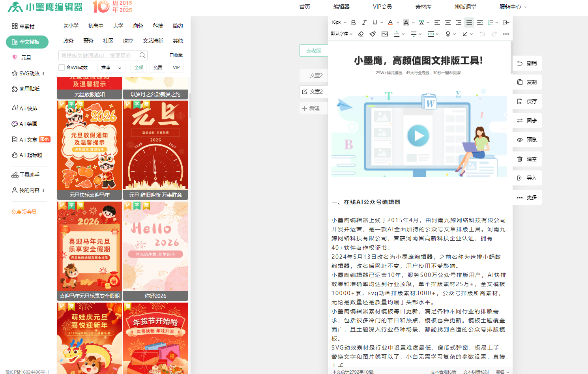The width and height of the screenshot is (588, 374).
Task: Click 新建 to create an article
Action: click(x=314, y=108)
